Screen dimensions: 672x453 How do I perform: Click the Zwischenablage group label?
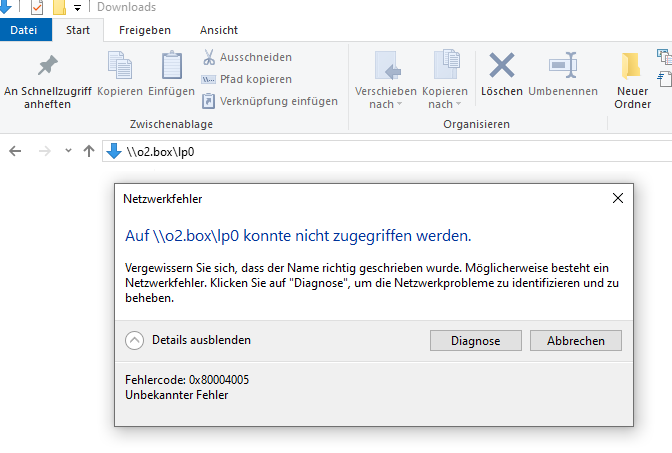click(x=171, y=124)
